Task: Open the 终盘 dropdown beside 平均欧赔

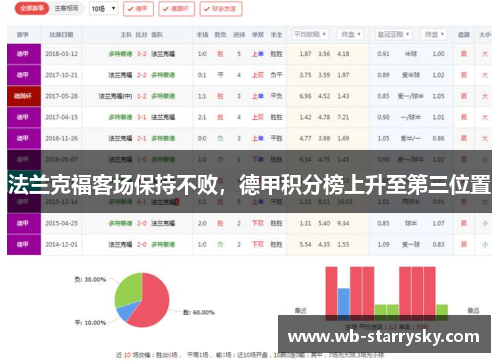Action: 350,34
